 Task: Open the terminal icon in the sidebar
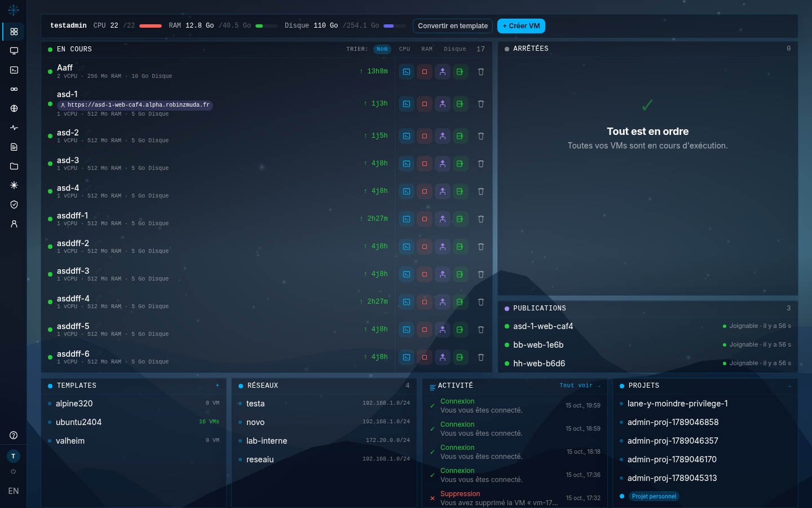pyautogui.click(x=14, y=70)
